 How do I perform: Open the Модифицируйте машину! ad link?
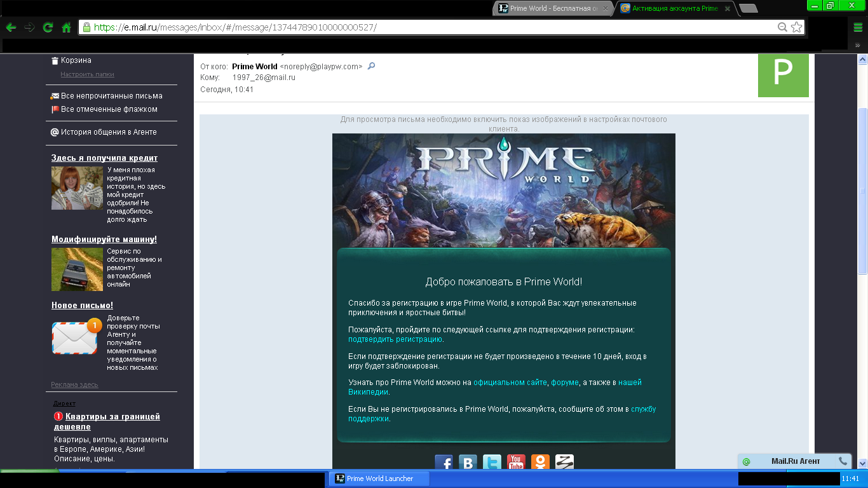pos(104,240)
